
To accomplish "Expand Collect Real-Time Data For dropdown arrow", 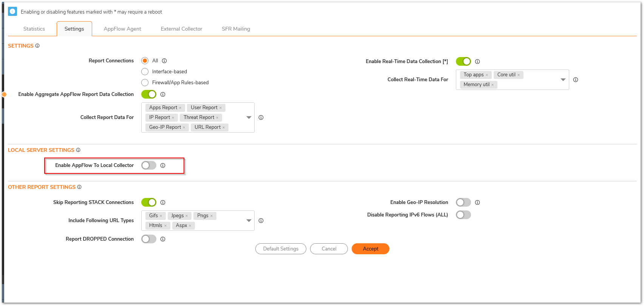I will coord(563,80).
